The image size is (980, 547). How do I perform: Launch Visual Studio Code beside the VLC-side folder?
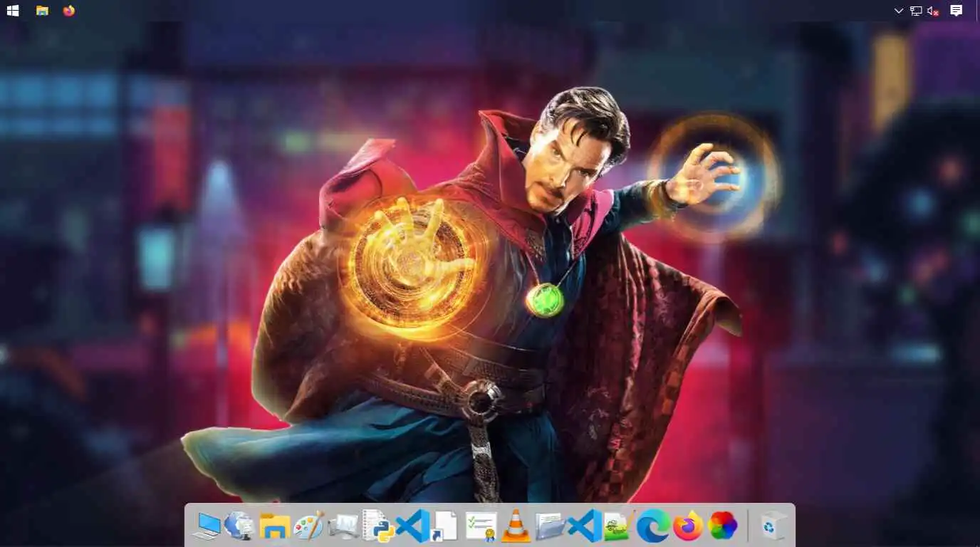[x=585, y=526]
